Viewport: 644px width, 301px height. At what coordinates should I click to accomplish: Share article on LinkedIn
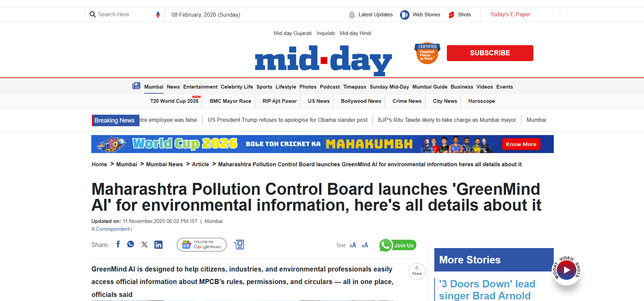(x=158, y=245)
